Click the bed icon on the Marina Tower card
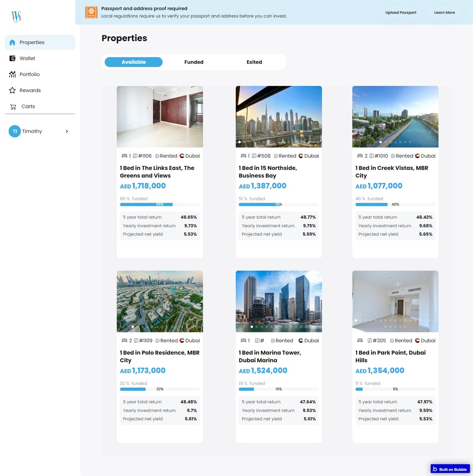 (243, 341)
